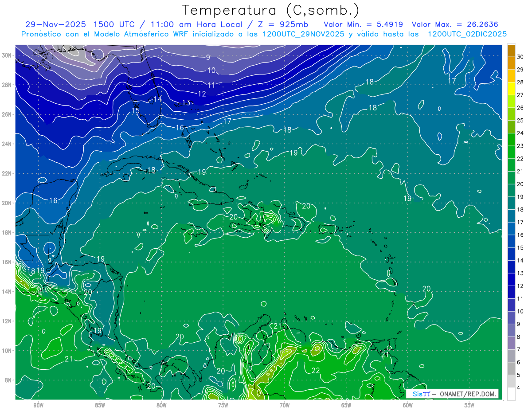Click the "9" isotherm contour label
The image size is (532, 411).
[x=208, y=57]
